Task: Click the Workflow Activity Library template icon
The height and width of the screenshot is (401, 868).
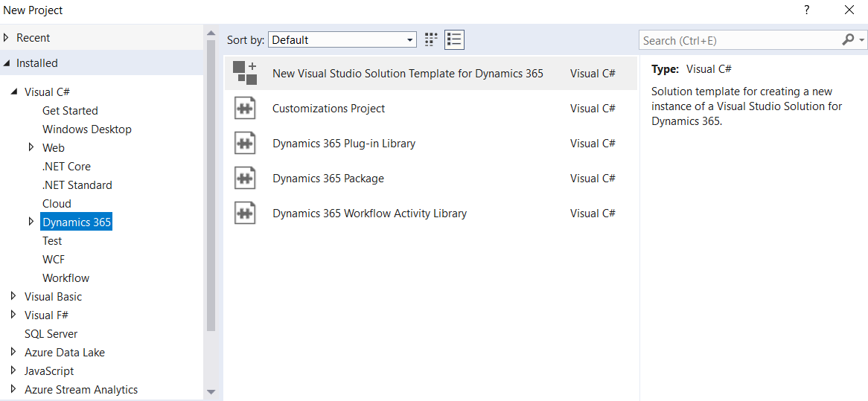Action: click(x=245, y=214)
